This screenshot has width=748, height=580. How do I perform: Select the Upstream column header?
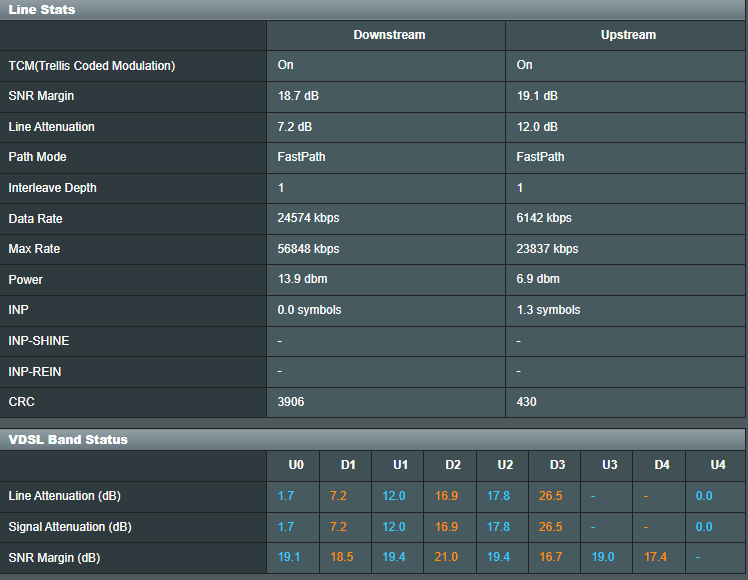click(628, 35)
